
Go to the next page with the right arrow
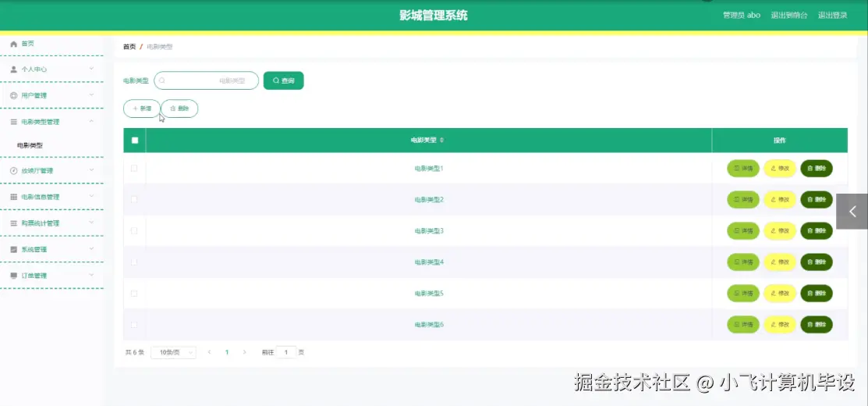click(245, 352)
